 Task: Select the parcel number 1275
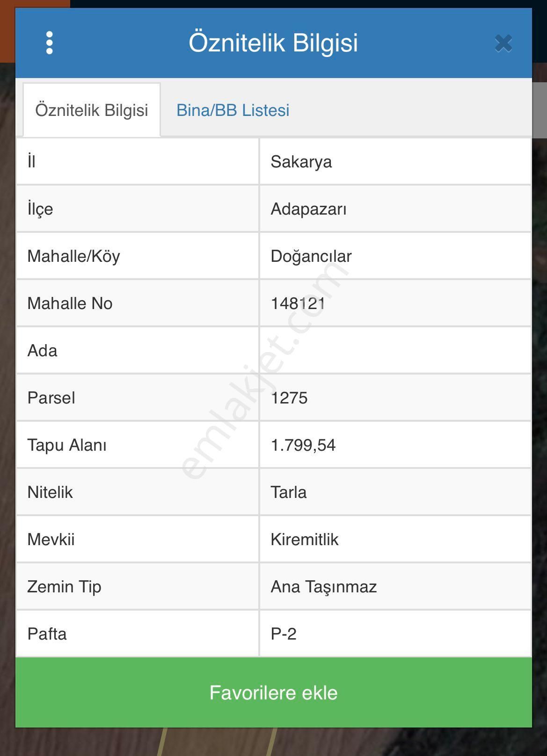(x=289, y=398)
